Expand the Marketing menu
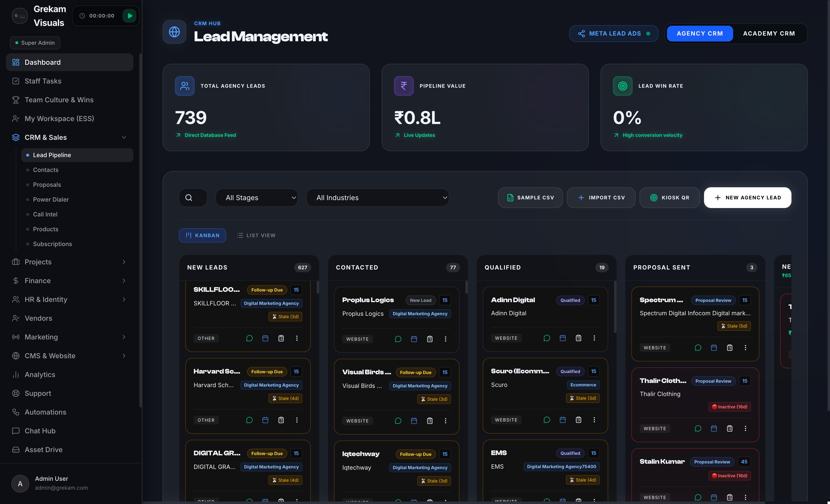Viewport: 830px width, 504px height. click(x=69, y=337)
